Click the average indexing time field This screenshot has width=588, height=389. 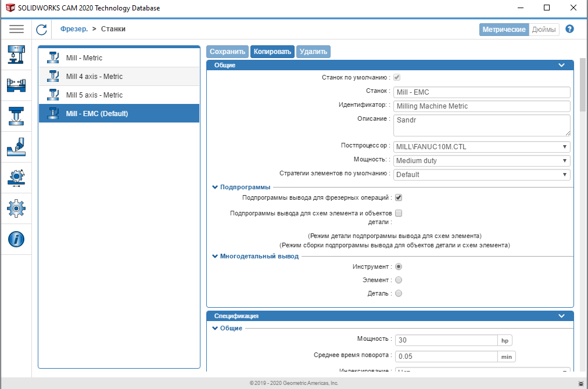[446, 356]
